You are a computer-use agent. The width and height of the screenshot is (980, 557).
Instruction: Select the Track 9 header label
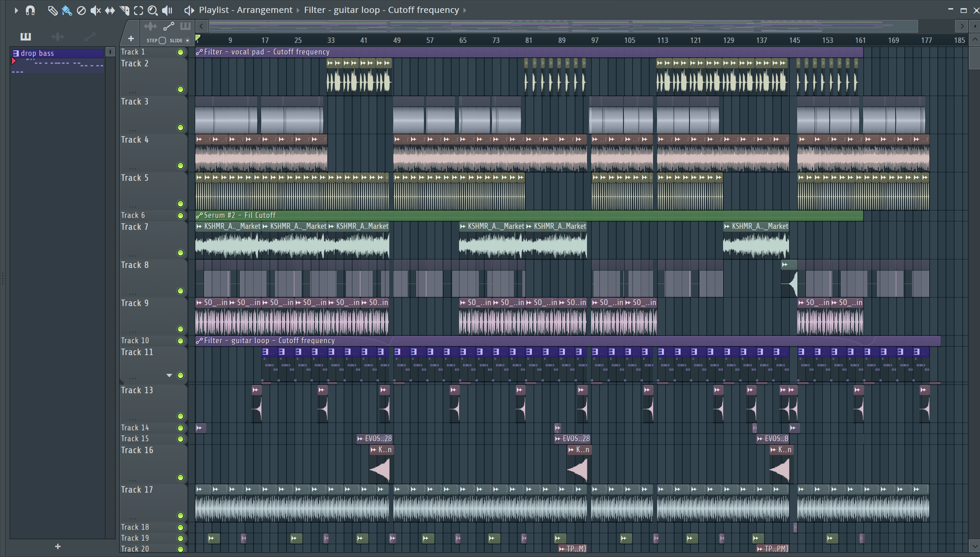click(134, 303)
